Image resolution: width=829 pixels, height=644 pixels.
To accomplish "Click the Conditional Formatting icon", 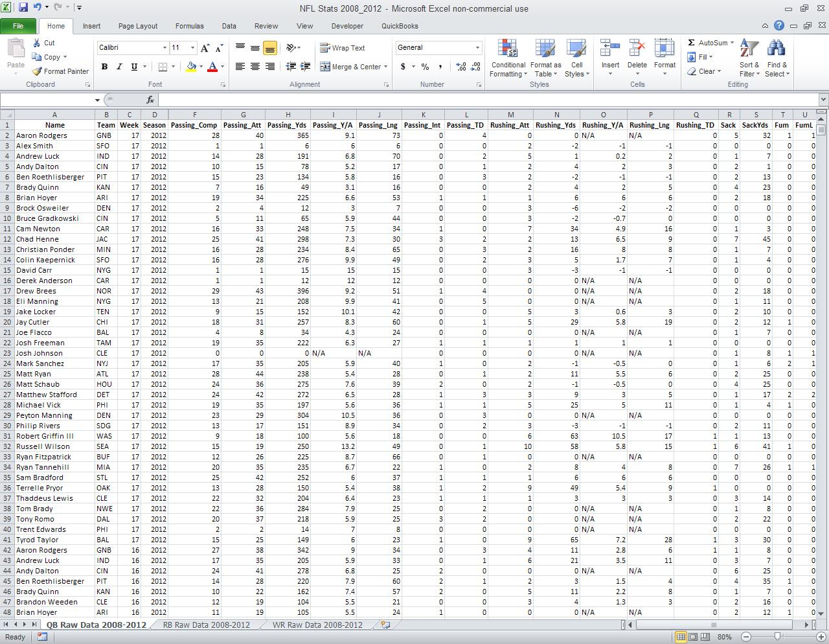I will [x=508, y=51].
